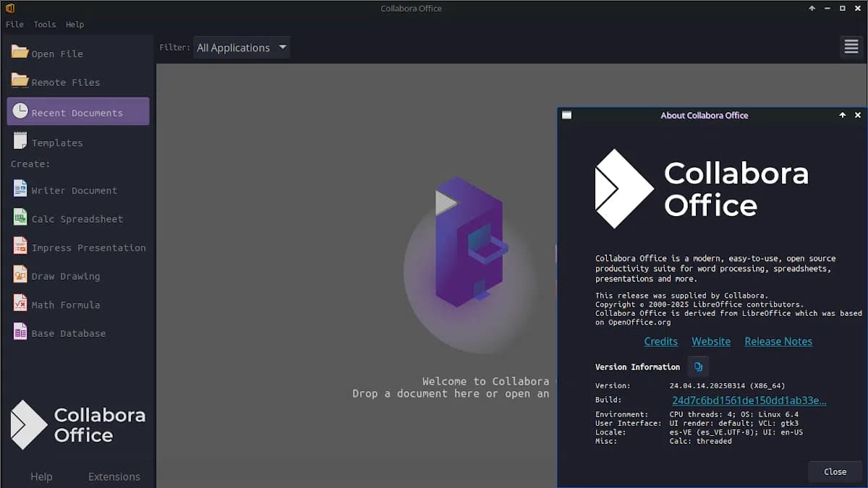Open the Release Notes link
This screenshot has height=488, width=868.
(x=778, y=341)
